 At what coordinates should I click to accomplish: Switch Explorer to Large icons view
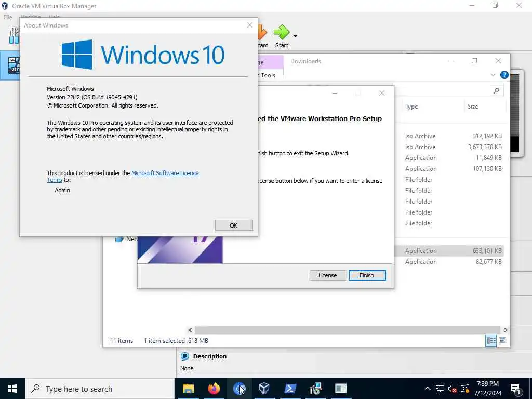click(502, 340)
